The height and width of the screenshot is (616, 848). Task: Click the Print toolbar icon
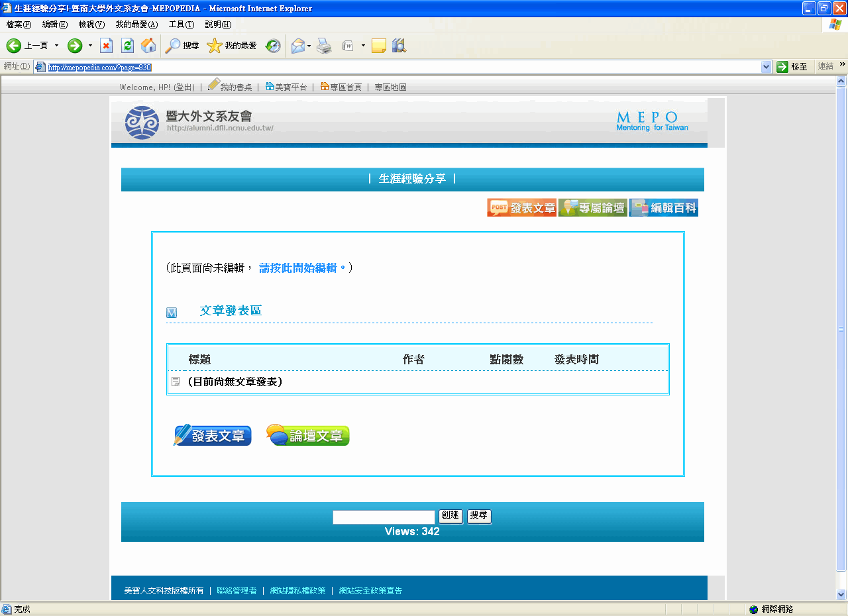tap(324, 46)
